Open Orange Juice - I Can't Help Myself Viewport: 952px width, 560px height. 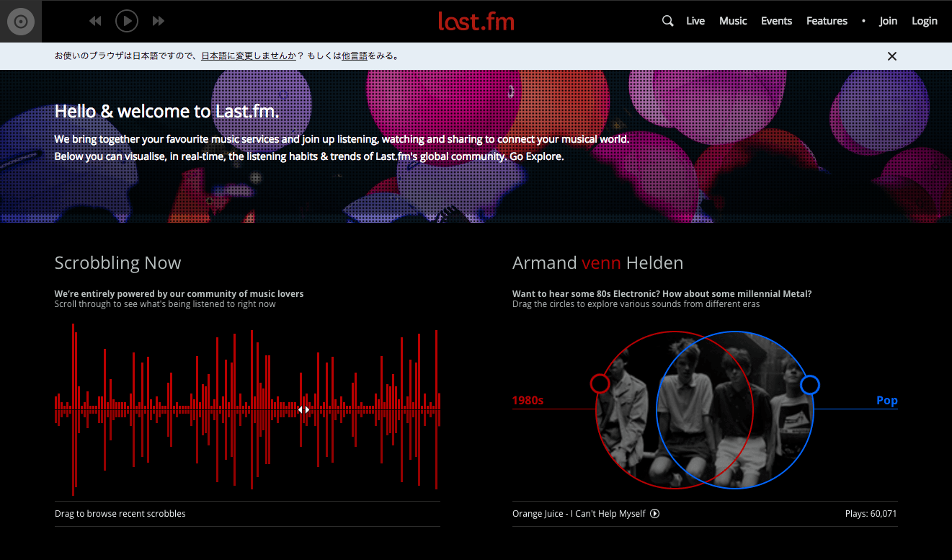pyautogui.click(x=579, y=514)
